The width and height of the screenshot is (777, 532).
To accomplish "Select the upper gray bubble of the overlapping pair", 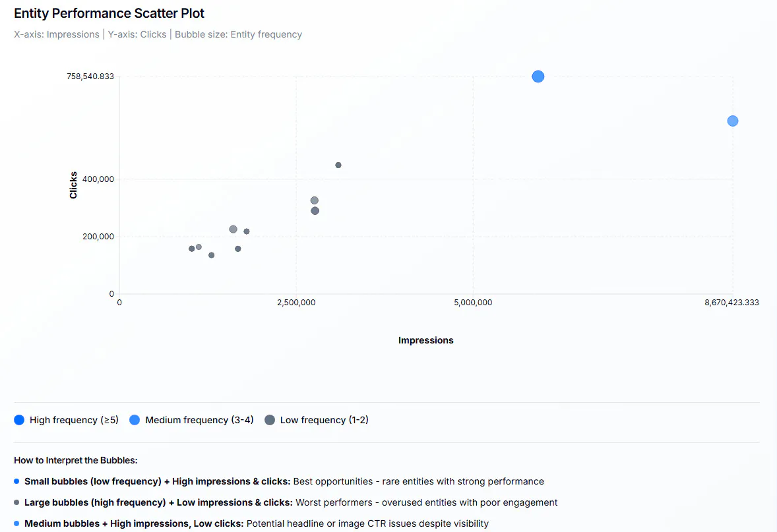I will tap(315, 200).
